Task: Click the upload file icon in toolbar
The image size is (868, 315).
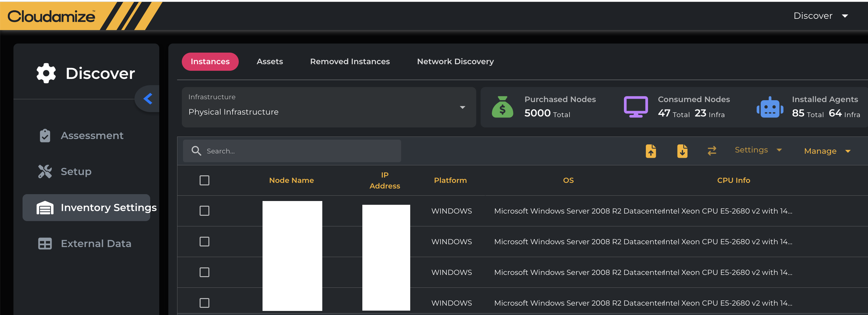Action: (x=651, y=151)
